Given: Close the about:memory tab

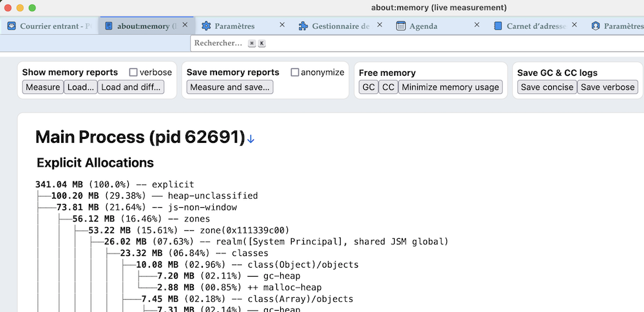Looking at the screenshot, I should (185, 25).
